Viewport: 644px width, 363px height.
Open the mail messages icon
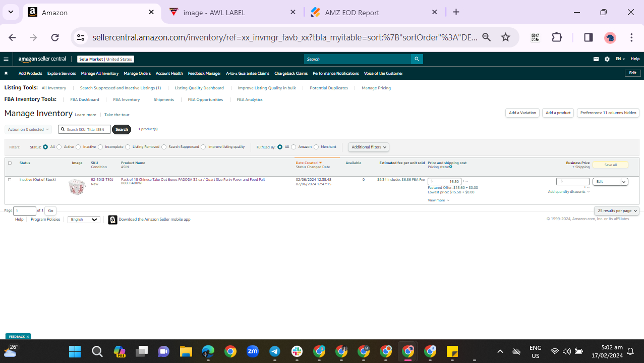tap(596, 59)
